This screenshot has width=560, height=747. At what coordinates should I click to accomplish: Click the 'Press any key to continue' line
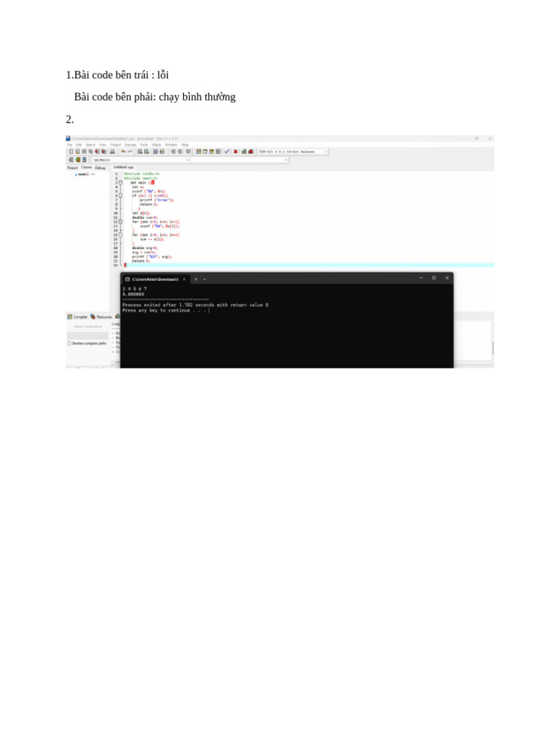(x=165, y=310)
